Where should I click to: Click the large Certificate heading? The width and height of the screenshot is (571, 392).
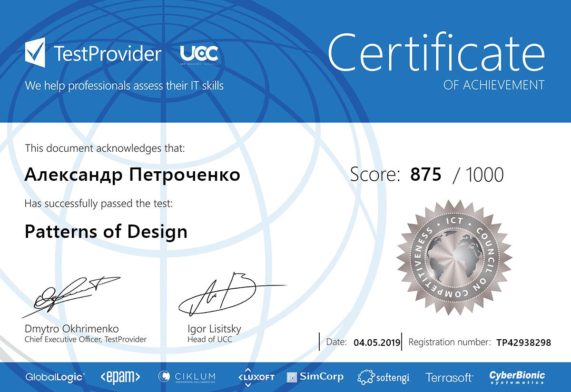coord(436,51)
